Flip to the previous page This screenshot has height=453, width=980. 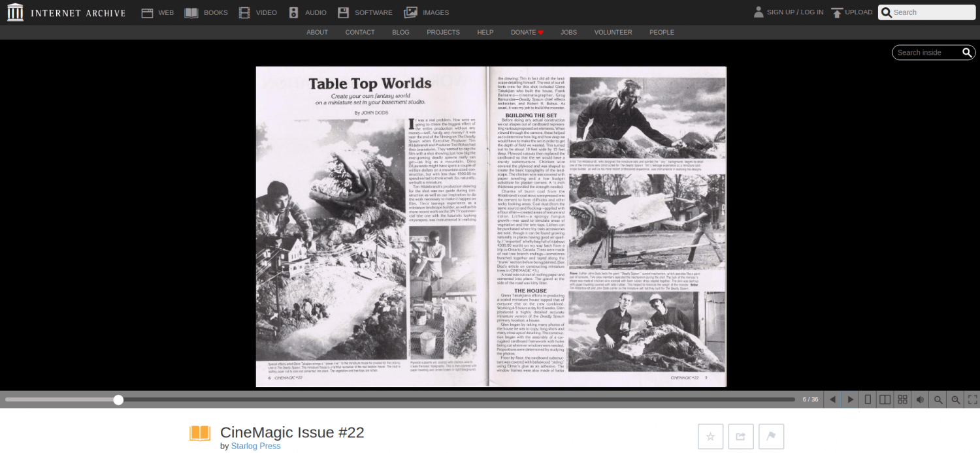832,399
